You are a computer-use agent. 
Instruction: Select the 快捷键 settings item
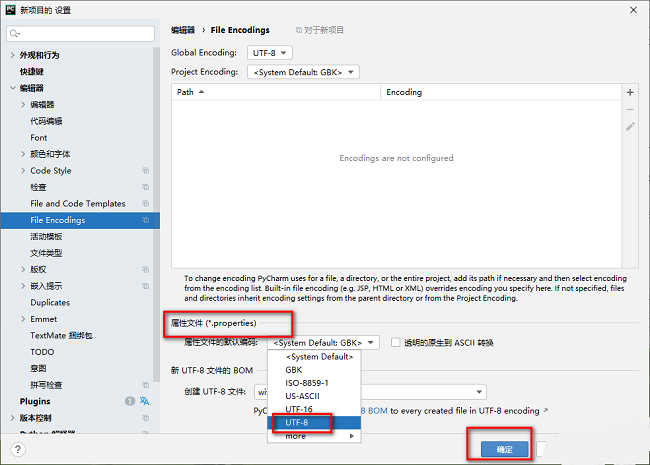point(32,71)
